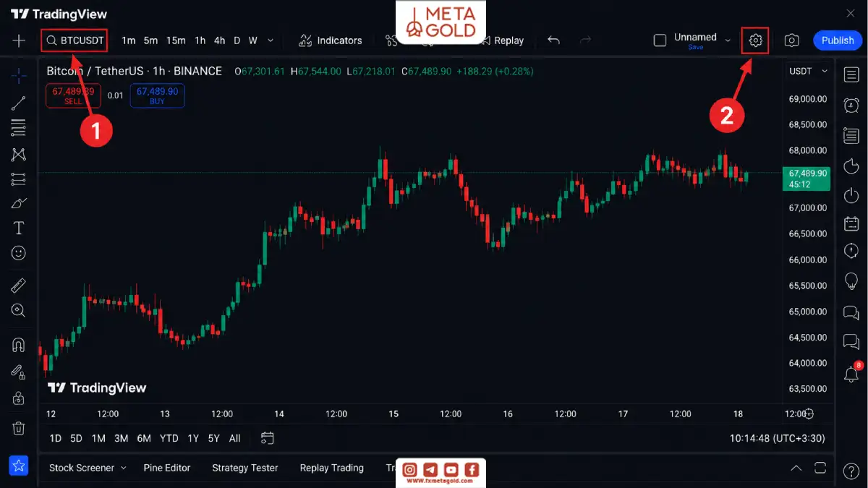Image resolution: width=868 pixels, height=488 pixels.
Task: Set the chart range to All
Action: [x=235, y=438]
